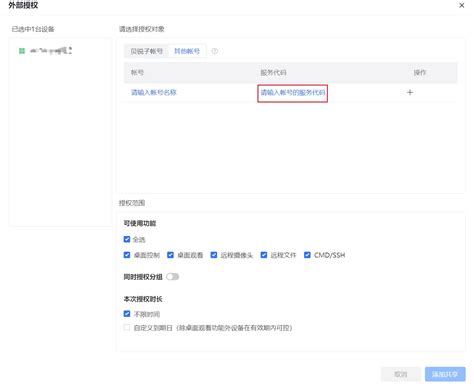
Task: Uncheck the 全选 checkbox
Action: (127, 239)
